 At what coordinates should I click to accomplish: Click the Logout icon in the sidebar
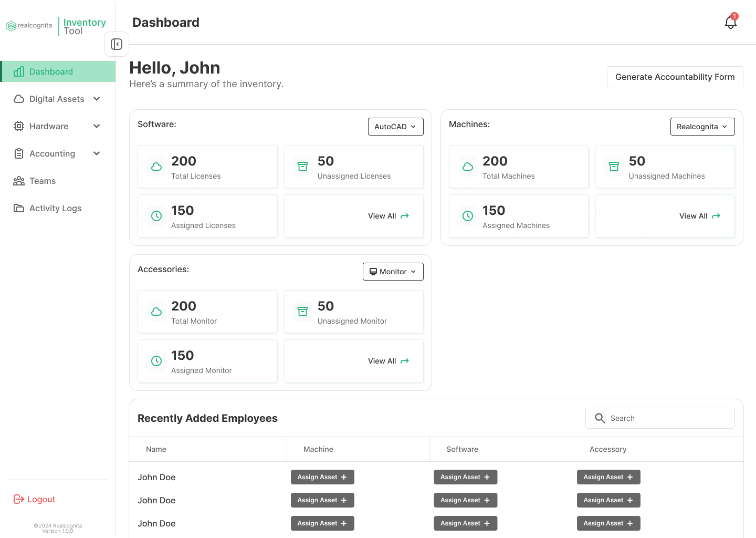[x=19, y=499]
